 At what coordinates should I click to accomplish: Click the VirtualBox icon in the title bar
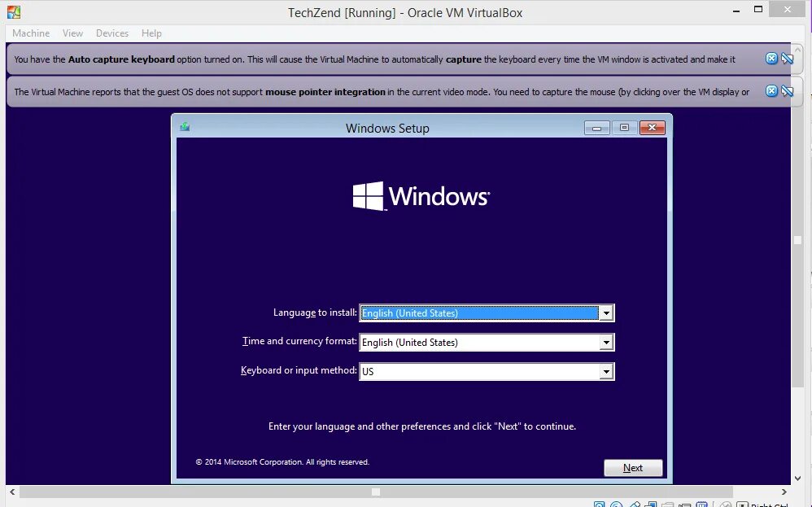(14, 12)
